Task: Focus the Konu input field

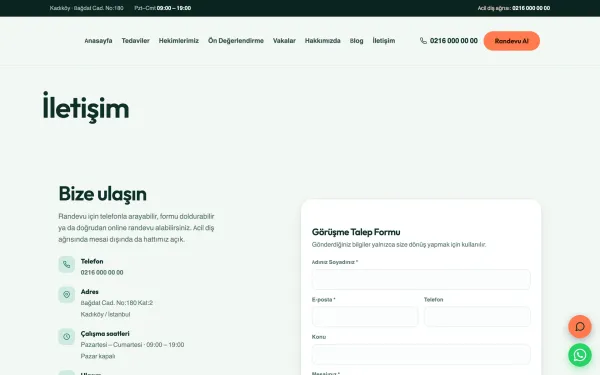Action: 421,354
